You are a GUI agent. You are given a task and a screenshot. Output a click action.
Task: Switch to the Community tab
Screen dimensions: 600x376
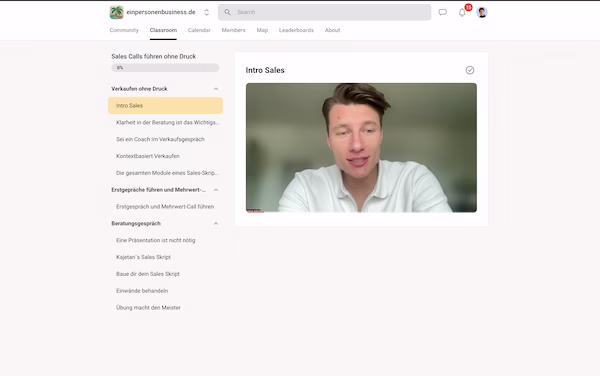(x=124, y=30)
